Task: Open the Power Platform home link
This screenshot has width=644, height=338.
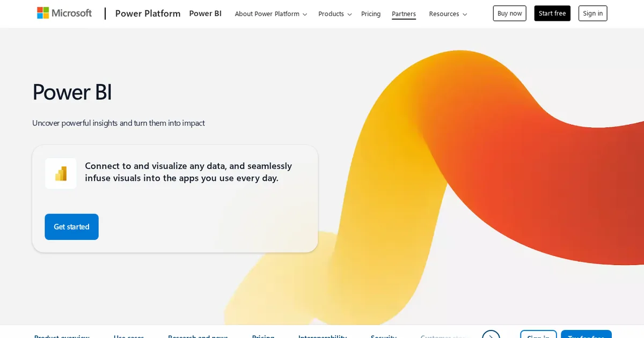Action: [148, 13]
